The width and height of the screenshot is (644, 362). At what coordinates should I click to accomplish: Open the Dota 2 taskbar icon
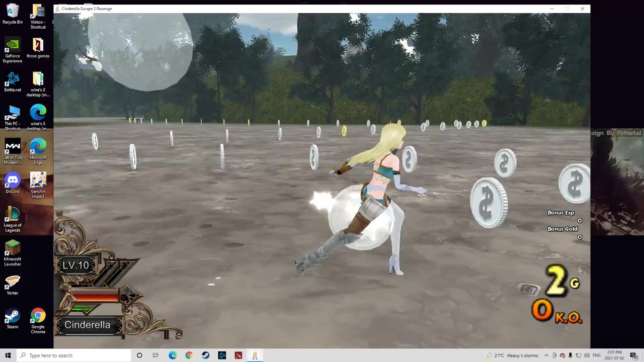coord(238,355)
